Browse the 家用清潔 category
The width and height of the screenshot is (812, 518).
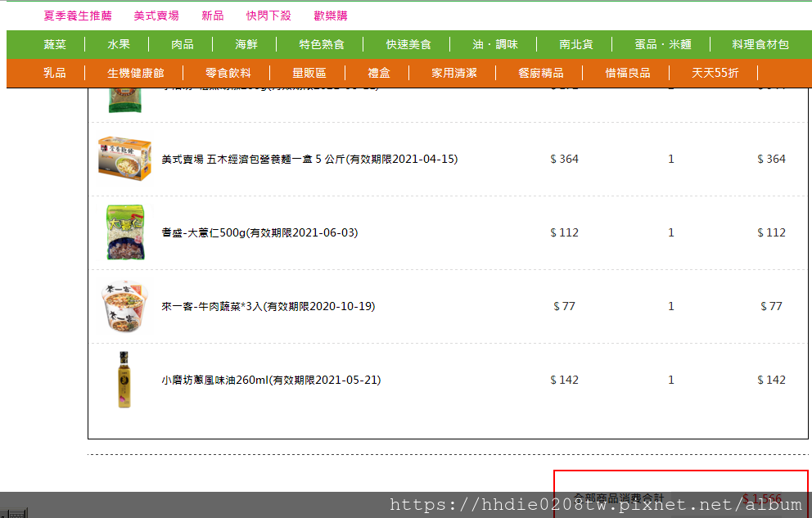pos(454,73)
